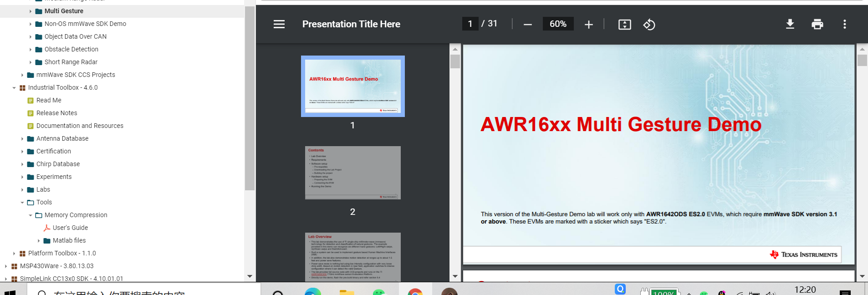Click the thumbnail panel scrollbar down arrow
Screen dimensions: 868x295
click(x=455, y=276)
